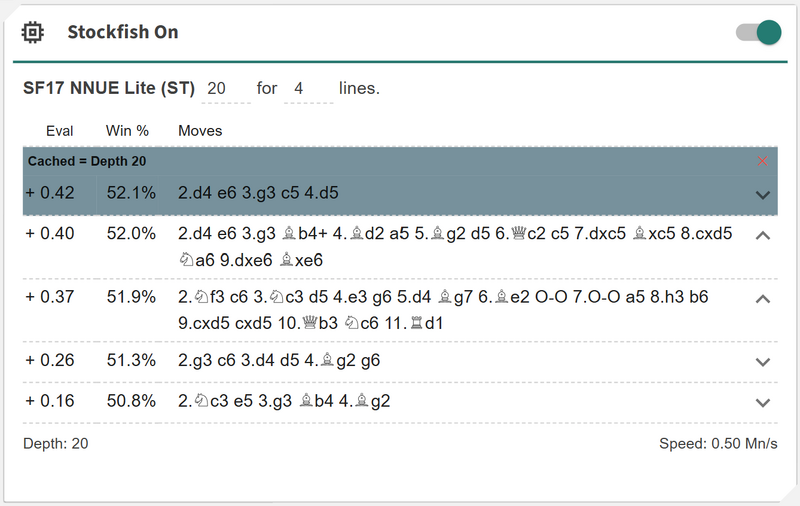Click the Eval column header
Screen dimensions: 800x506
pyautogui.click(x=60, y=131)
